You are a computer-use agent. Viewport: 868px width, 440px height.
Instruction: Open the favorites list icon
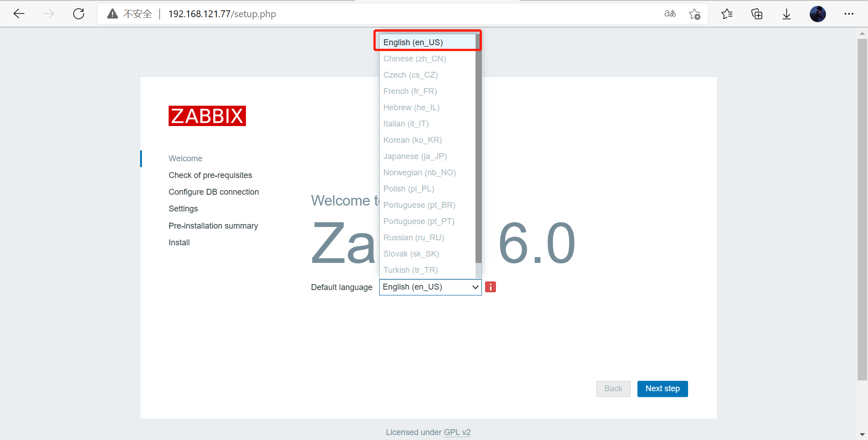[x=727, y=14]
